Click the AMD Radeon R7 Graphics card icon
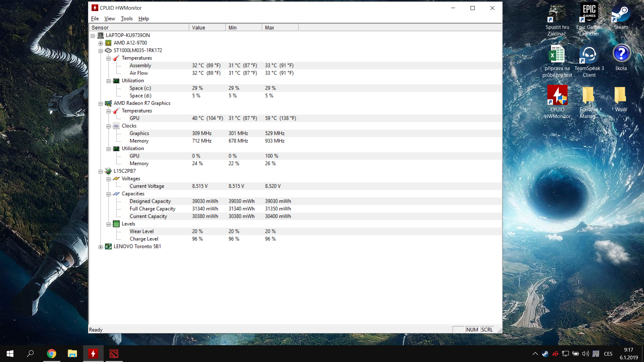Viewport: 644px width, 362px height. tap(108, 103)
